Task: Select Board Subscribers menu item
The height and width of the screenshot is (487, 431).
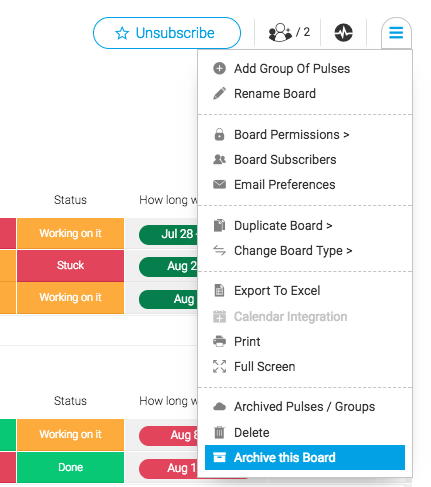Action: pos(285,160)
